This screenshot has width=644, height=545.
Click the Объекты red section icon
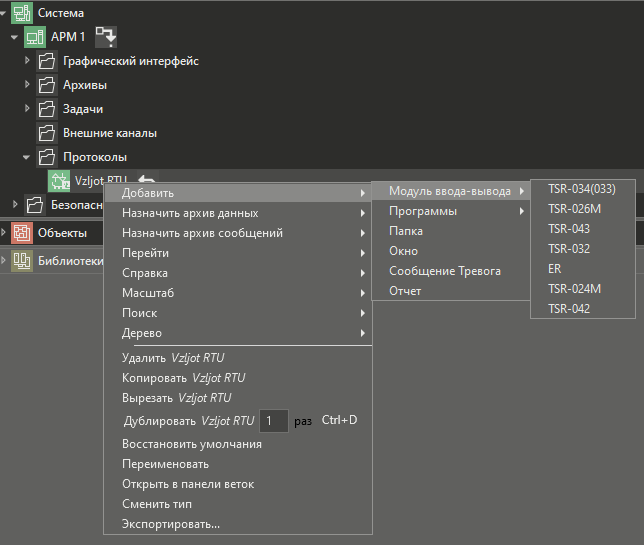coord(22,233)
